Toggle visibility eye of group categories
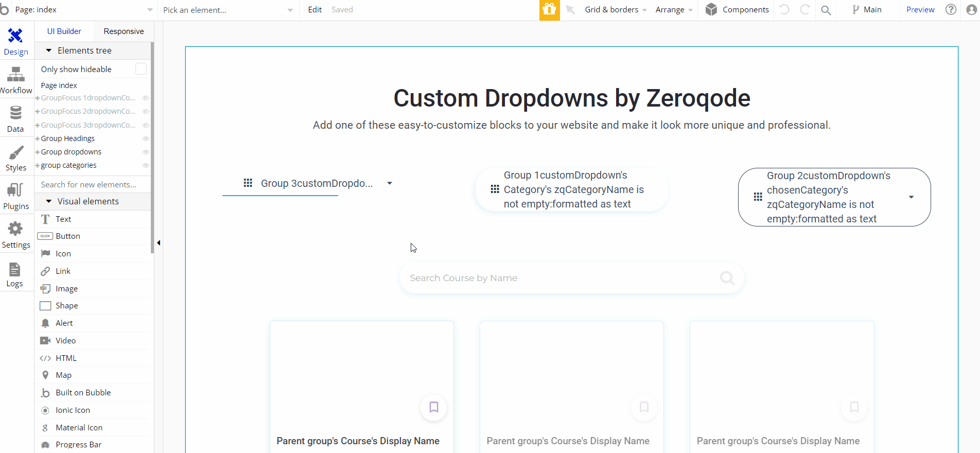This screenshot has width=980, height=453. (146, 165)
